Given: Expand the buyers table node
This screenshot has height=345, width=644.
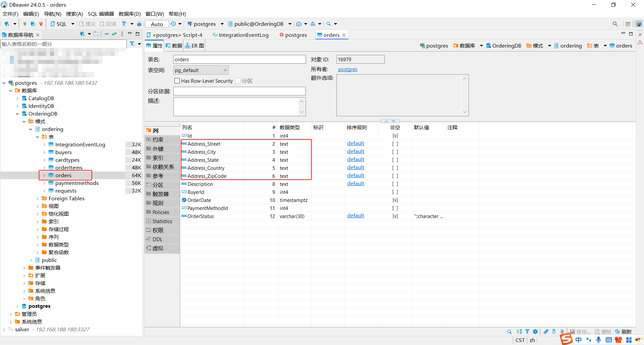Looking at the screenshot, I should pos(44,152).
